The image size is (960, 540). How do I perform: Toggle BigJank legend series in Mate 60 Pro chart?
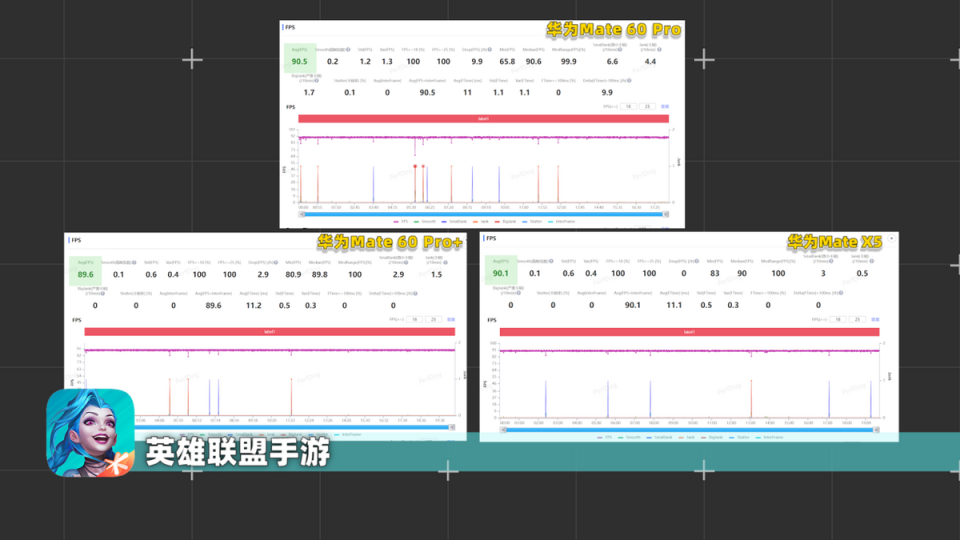point(506,222)
